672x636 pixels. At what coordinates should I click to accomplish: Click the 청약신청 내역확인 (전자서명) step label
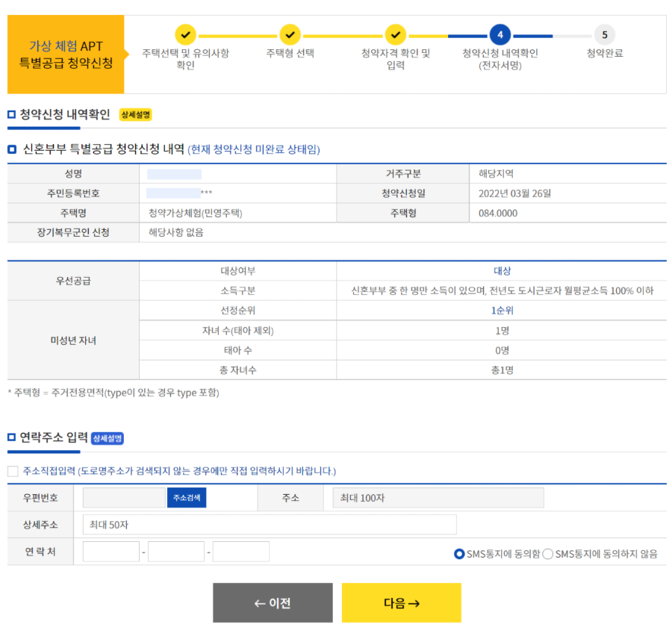(x=500, y=59)
